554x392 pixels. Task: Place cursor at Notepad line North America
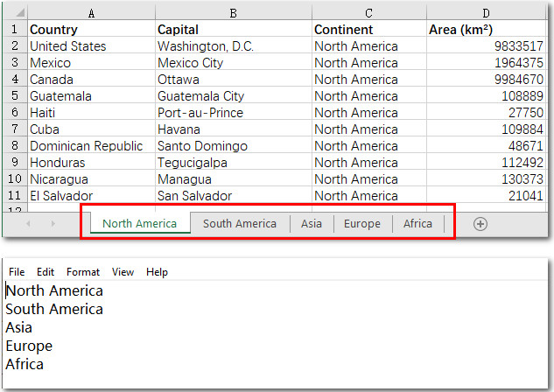[x=54, y=290]
